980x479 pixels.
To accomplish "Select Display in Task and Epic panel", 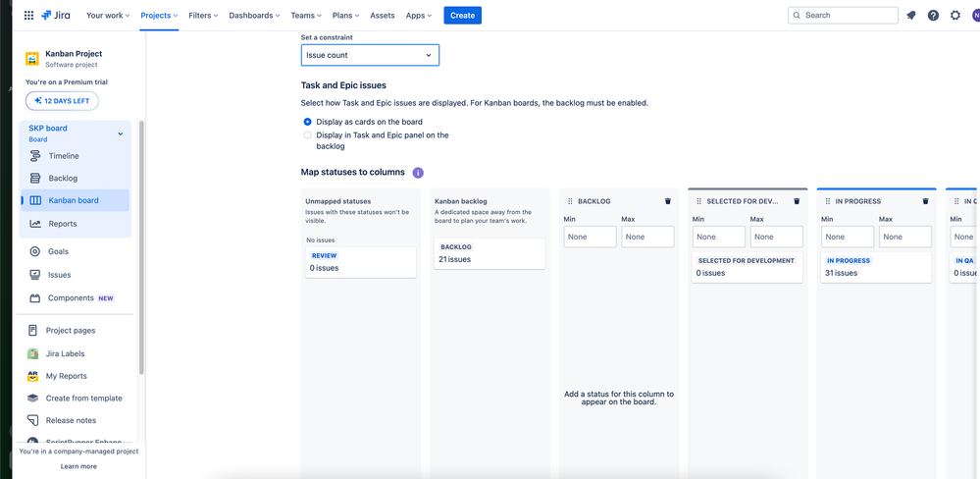I will pos(307,135).
